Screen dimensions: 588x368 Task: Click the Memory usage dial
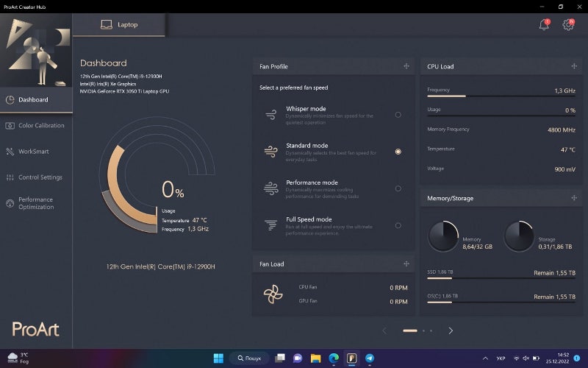[443, 236]
